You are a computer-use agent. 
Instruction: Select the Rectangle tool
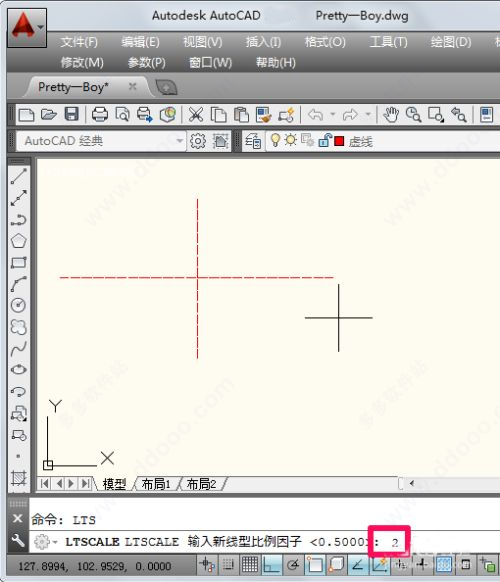[x=19, y=262]
